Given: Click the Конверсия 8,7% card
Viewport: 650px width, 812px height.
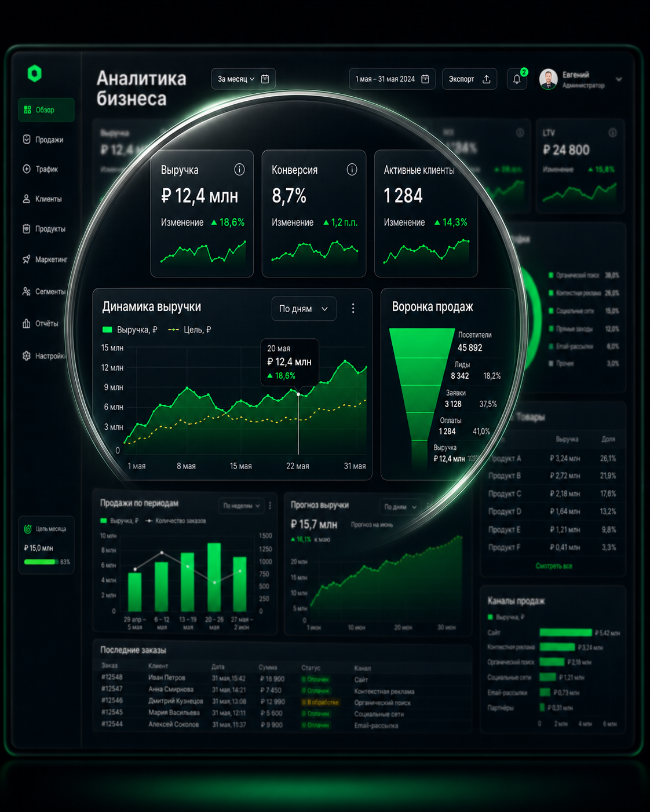Looking at the screenshot, I should tap(314, 214).
